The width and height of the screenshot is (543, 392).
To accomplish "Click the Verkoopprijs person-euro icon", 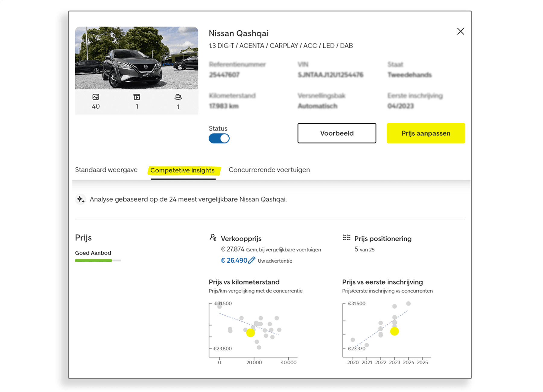I will (x=213, y=238).
